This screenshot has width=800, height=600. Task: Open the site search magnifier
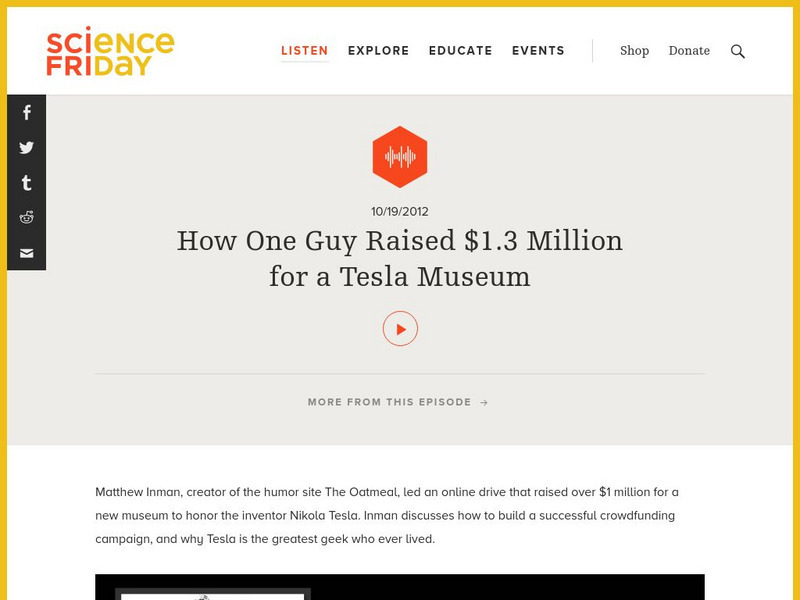pos(738,51)
